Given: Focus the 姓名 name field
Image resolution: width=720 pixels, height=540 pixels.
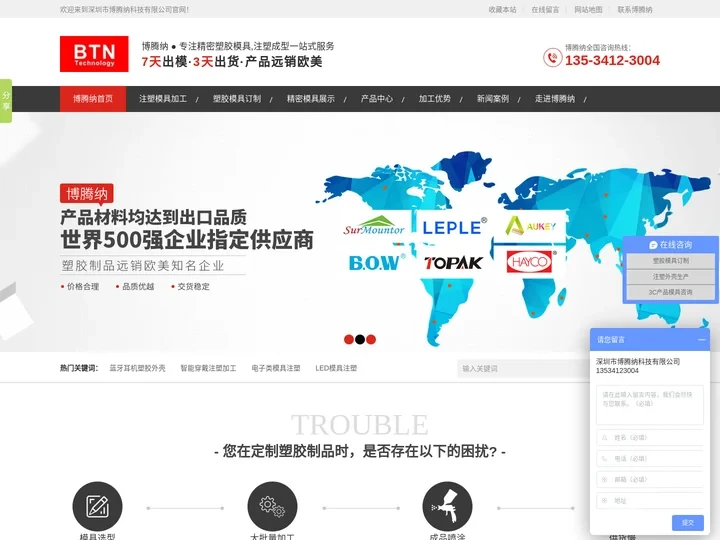Looking at the screenshot, I should (650, 438).
